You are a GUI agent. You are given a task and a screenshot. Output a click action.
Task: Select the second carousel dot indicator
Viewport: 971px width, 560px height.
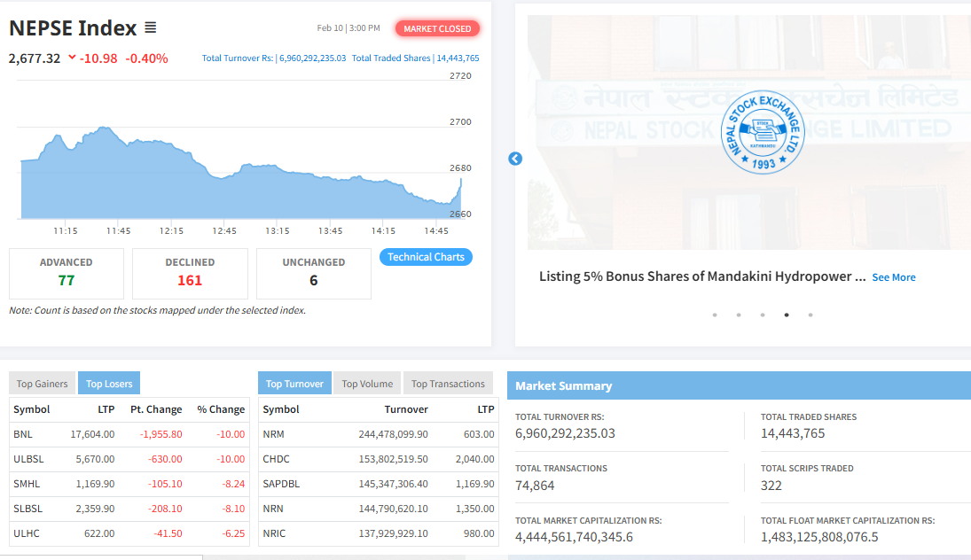(739, 315)
